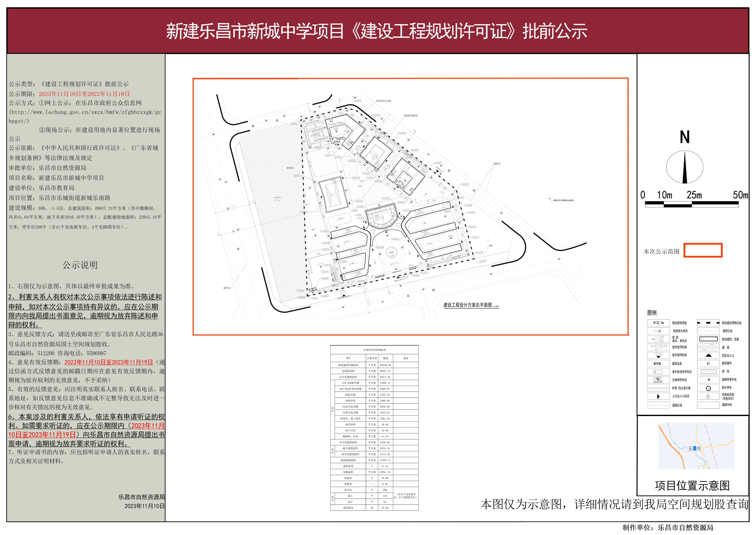The width and height of the screenshot is (756, 535).
Task: Click the R9 road turning radius symbol
Action: point(708,380)
